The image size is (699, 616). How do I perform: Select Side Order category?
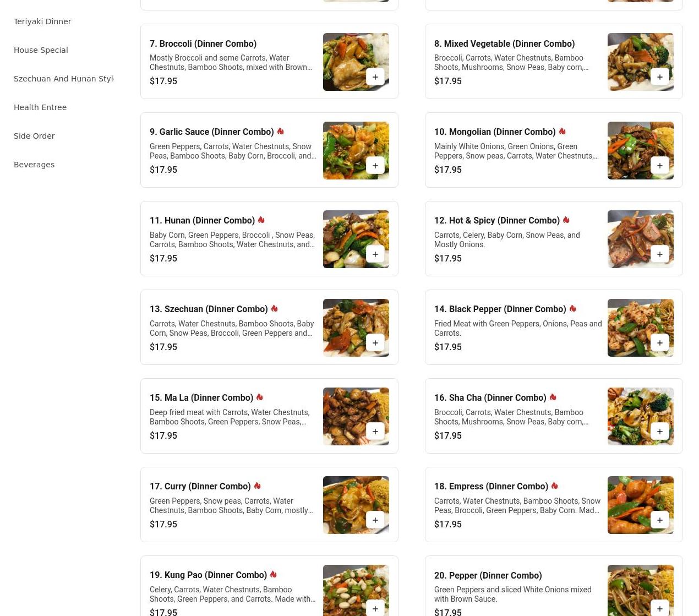[34, 136]
